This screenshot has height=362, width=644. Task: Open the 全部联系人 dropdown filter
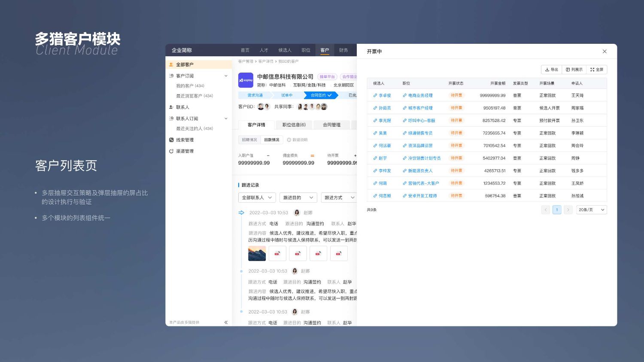(x=257, y=198)
